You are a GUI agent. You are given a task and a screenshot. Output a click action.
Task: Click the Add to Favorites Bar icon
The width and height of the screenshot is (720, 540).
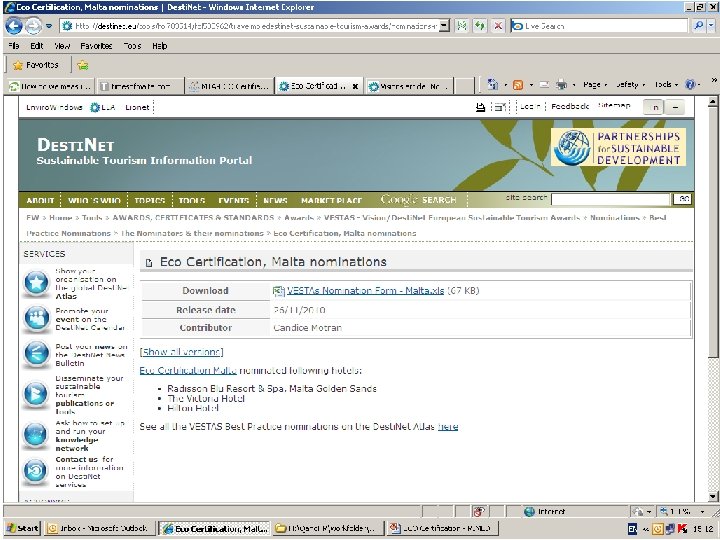(x=83, y=66)
